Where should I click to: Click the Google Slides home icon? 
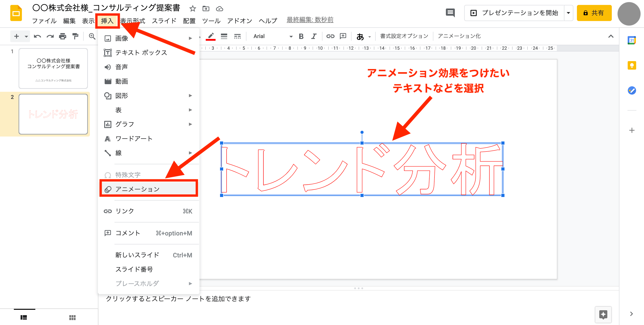[x=16, y=13]
